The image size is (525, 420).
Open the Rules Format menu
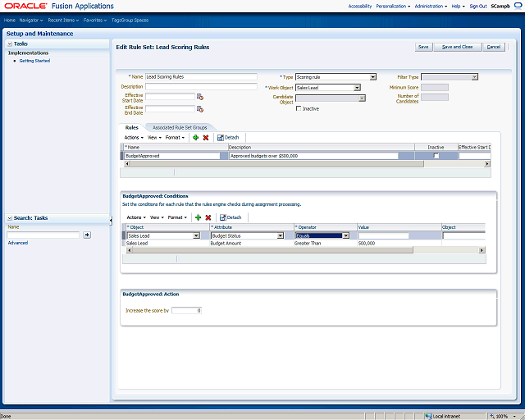point(175,137)
